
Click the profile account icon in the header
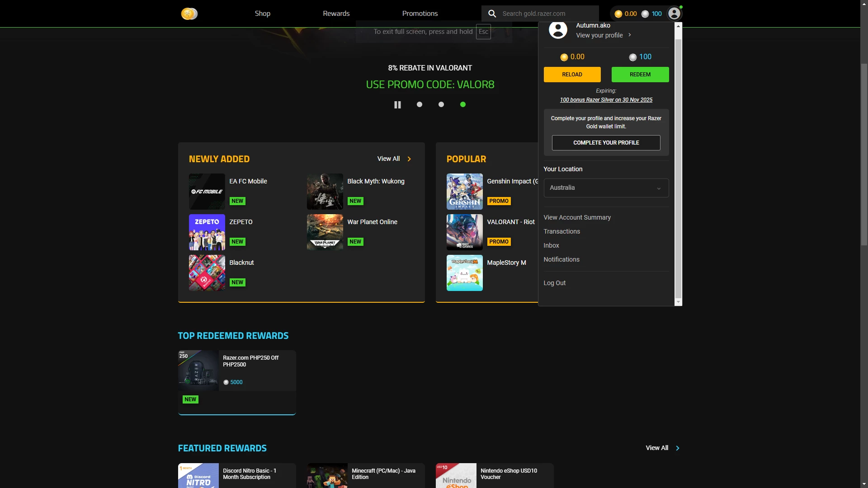click(x=674, y=14)
